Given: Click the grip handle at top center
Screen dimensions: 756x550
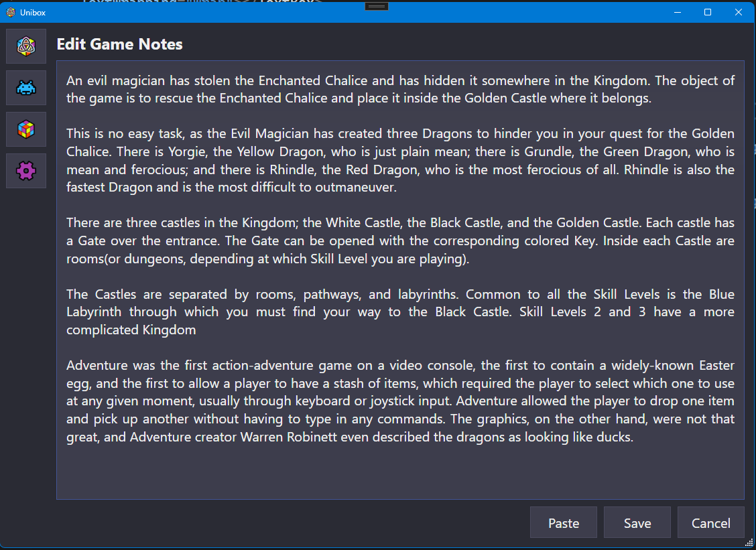Looking at the screenshot, I should (377, 6).
